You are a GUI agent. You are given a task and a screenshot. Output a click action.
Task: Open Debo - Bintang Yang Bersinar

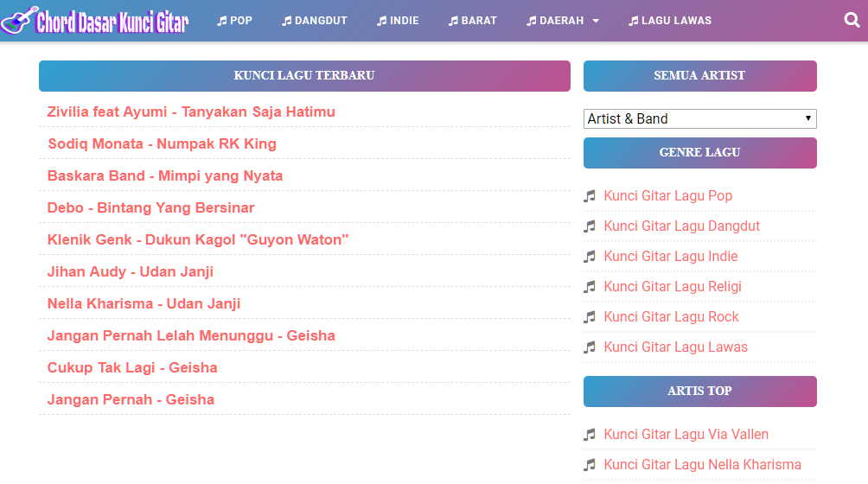click(150, 208)
